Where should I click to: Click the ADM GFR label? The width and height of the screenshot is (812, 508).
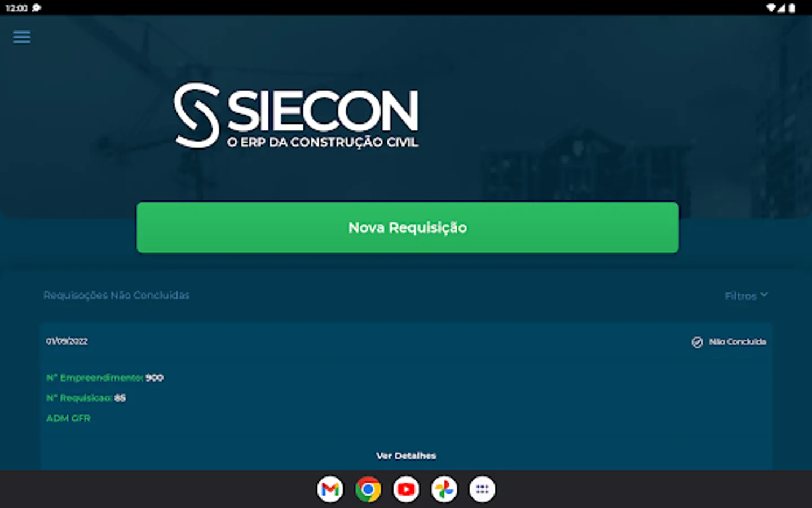click(68, 418)
